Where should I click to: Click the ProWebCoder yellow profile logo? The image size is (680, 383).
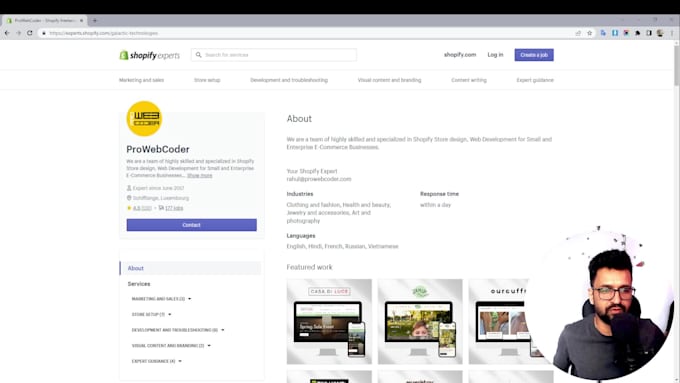click(144, 118)
